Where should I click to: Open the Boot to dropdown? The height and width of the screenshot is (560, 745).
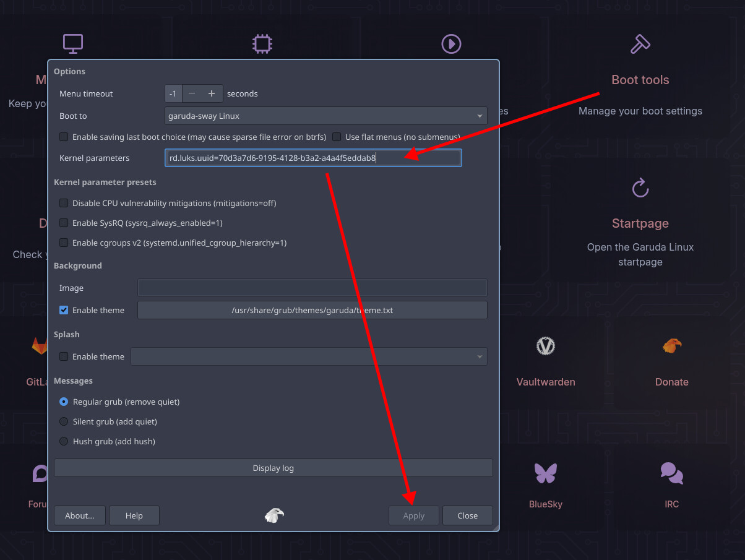click(325, 116)
